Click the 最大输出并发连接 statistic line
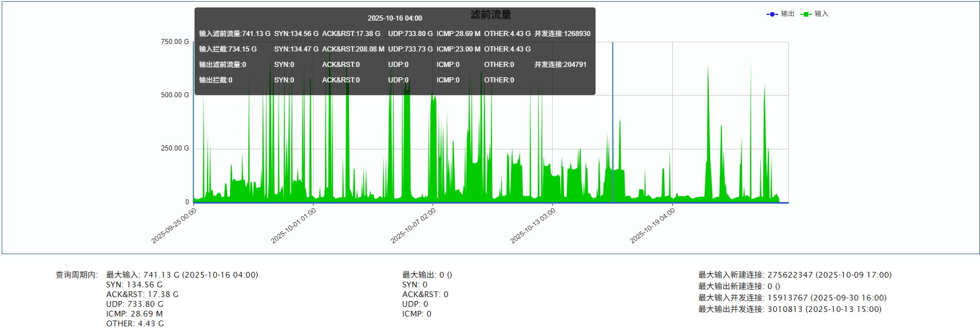The image size is (980, 328). (789, 309)
